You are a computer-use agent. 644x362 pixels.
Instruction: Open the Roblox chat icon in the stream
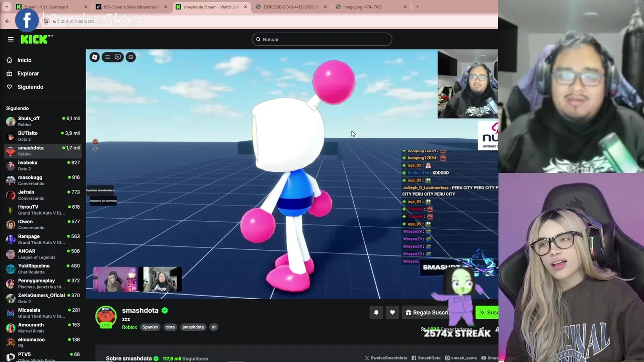118,57
